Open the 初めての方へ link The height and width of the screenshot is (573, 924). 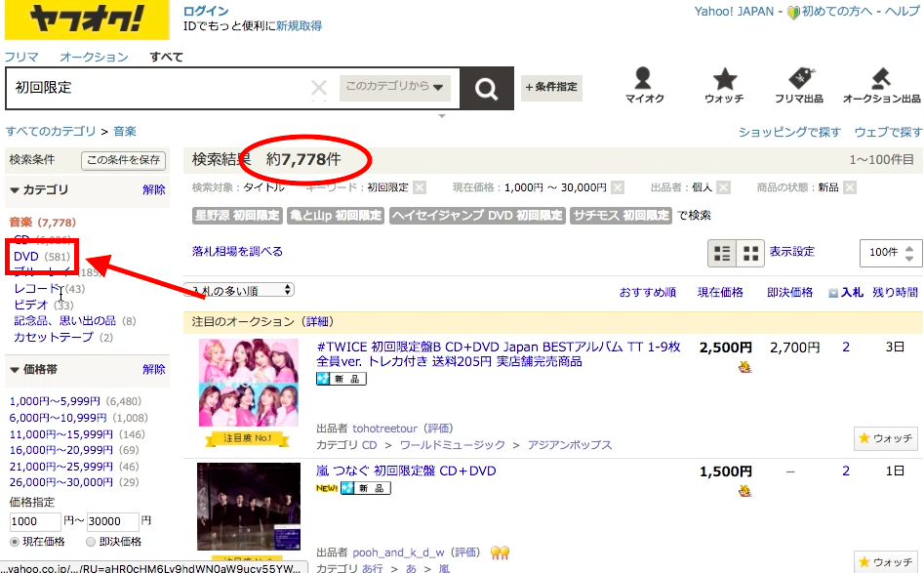pos(836,11)
